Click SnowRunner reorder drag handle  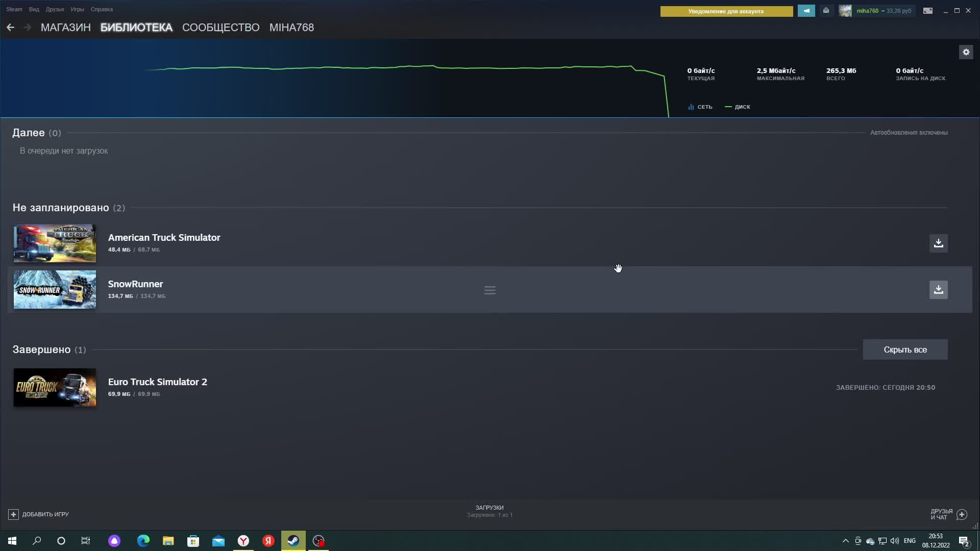click(x=490, y=290)
